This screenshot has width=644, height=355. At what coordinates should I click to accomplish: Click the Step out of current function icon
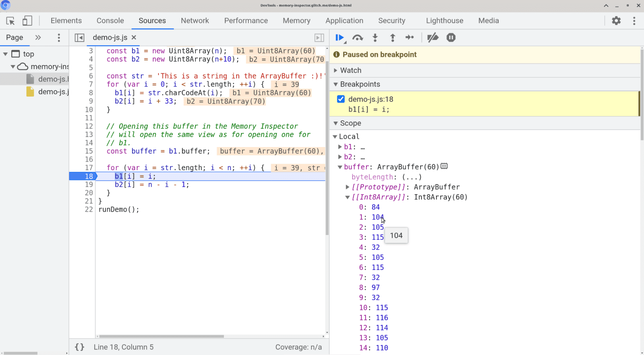coord(392,38)
